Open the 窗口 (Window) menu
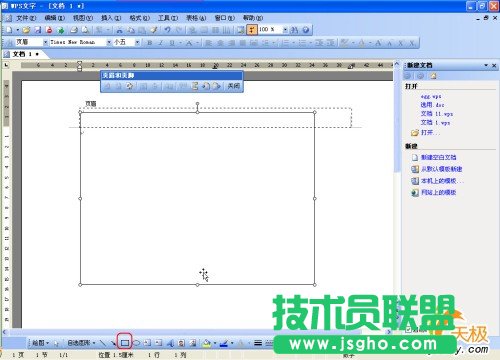The width and height of the screenshot is (500, 360). (x=224, y=18)
